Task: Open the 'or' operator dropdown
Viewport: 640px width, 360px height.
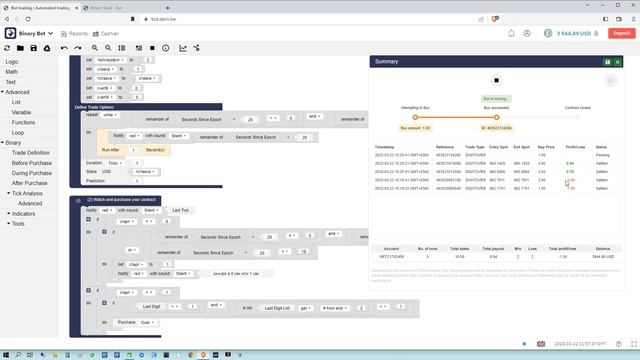Action: pos(131,250)
